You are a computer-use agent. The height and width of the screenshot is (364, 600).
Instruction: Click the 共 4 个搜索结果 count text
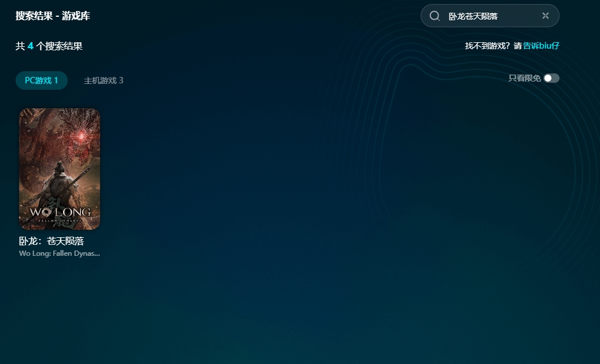49,46
